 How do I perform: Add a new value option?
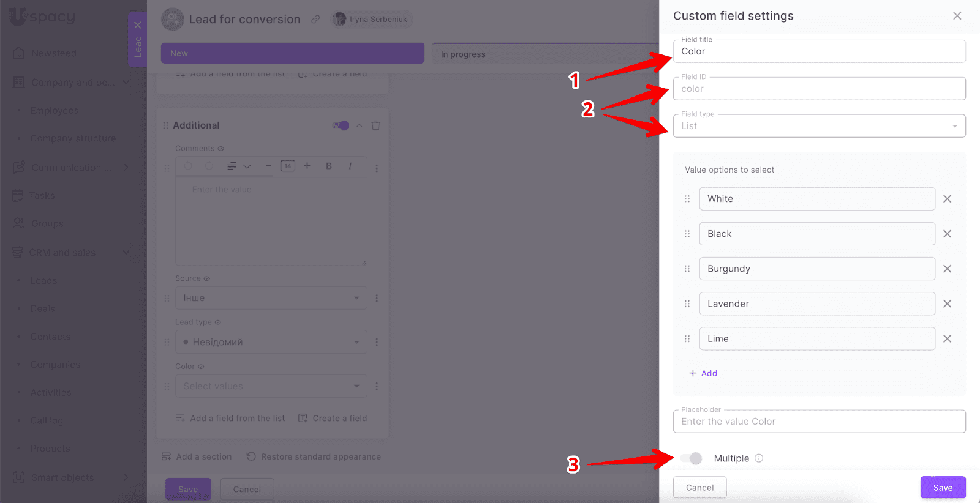(703, 373)
